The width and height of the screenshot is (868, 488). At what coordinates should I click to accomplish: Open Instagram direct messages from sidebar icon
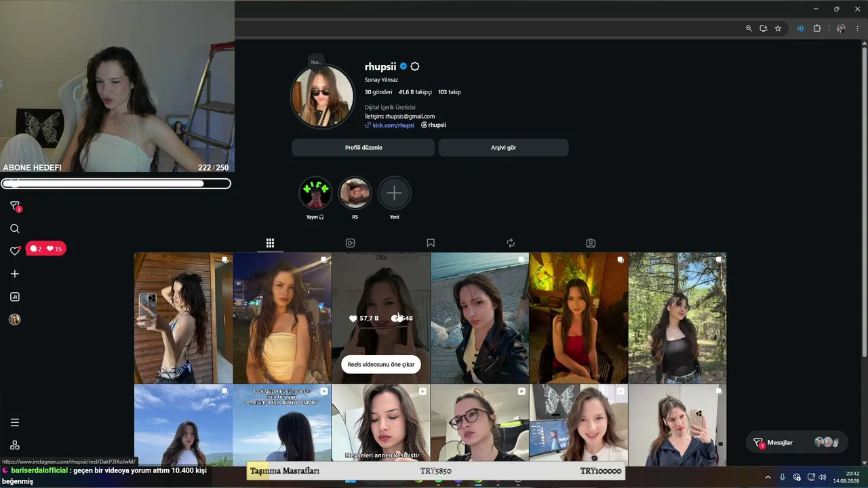(15, 206)
